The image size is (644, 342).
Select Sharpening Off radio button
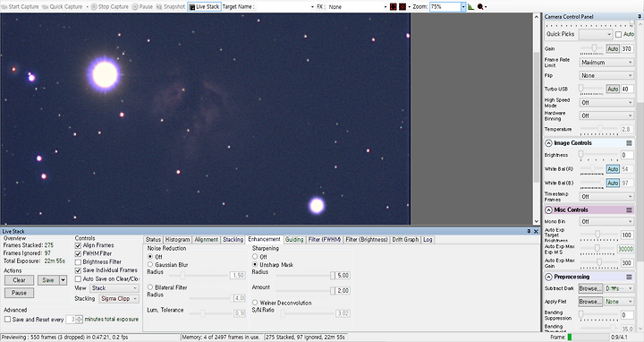tap(255, 257)
